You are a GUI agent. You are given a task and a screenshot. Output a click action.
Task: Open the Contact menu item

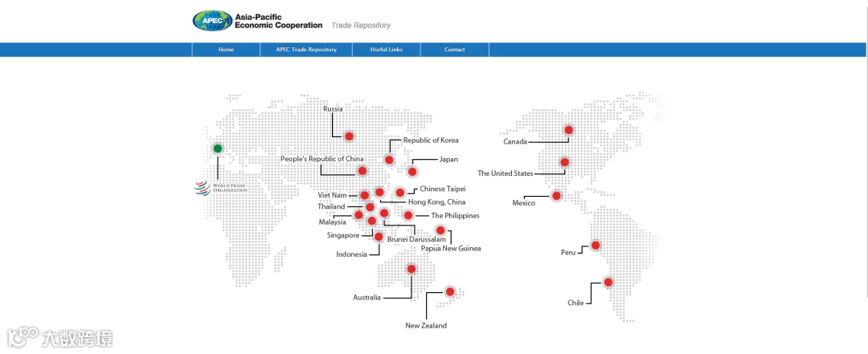454,50
